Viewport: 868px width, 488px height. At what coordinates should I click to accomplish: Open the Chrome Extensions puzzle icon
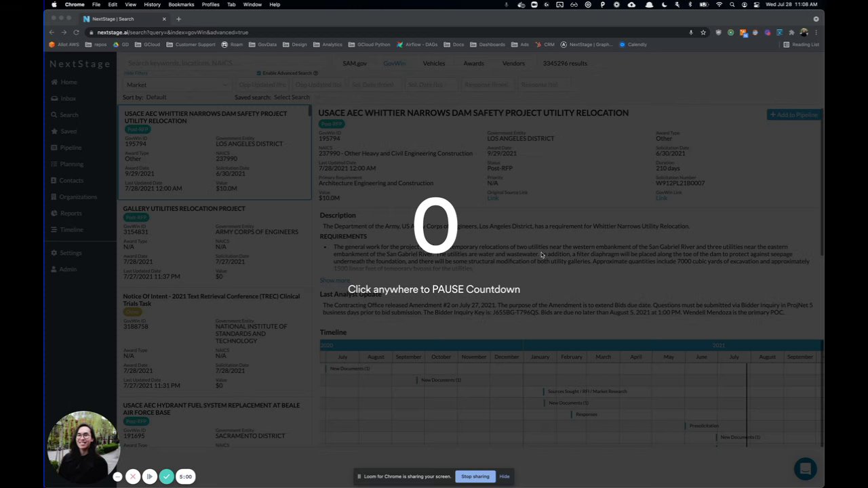point(791,33)
